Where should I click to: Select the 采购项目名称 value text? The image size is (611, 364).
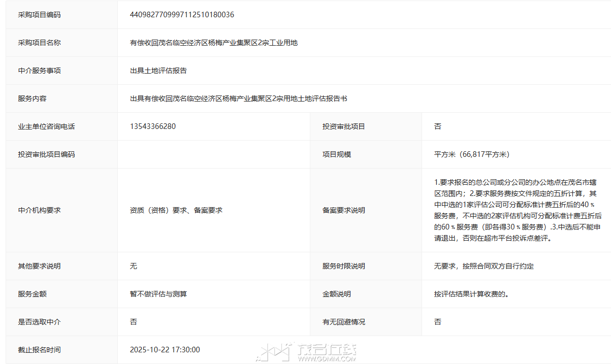[x=213, y=43]
